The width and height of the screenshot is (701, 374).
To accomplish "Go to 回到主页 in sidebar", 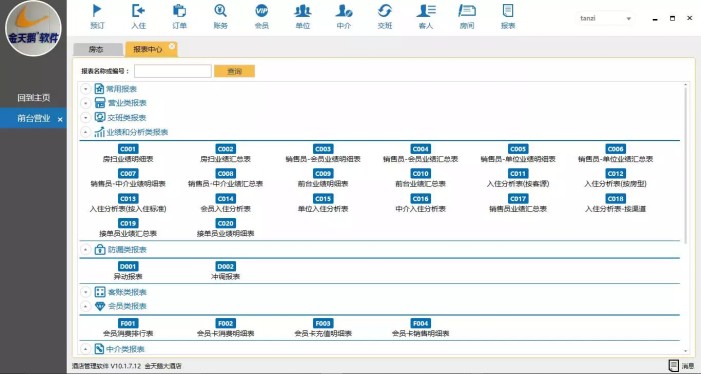I will pyautogui.click(x=34, y=98).
